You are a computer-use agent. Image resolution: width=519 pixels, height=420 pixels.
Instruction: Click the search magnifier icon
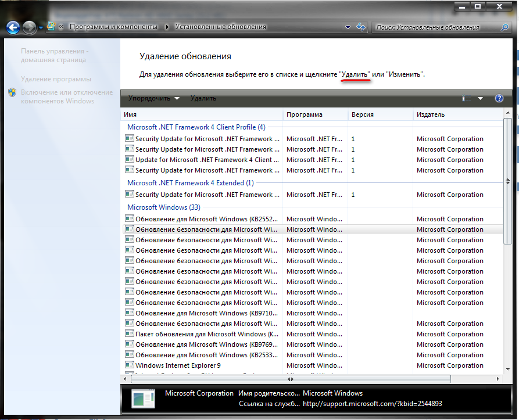click(504, 27)
